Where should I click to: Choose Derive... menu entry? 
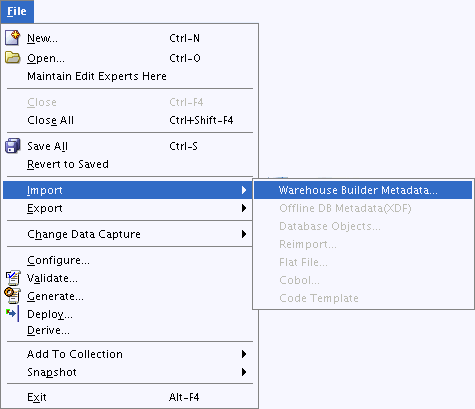[48, 330]
